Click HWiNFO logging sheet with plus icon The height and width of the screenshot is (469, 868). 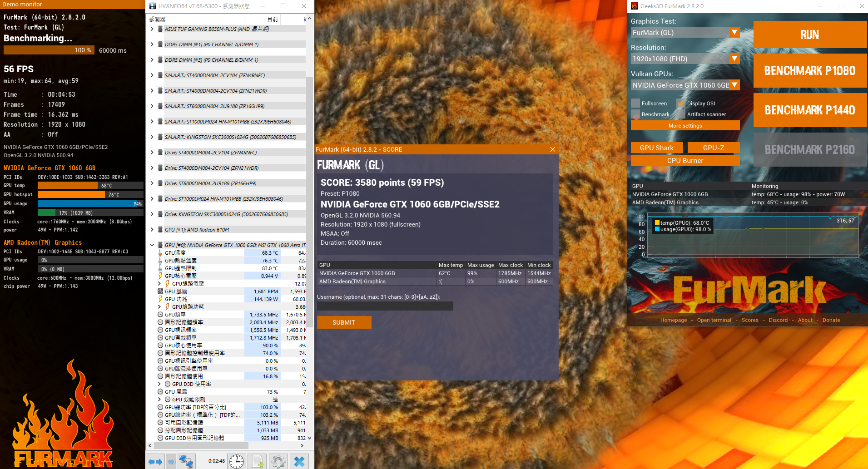258,461
